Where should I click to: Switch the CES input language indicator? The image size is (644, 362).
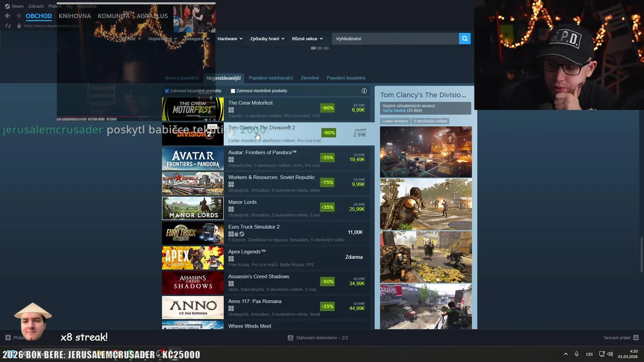589,354
